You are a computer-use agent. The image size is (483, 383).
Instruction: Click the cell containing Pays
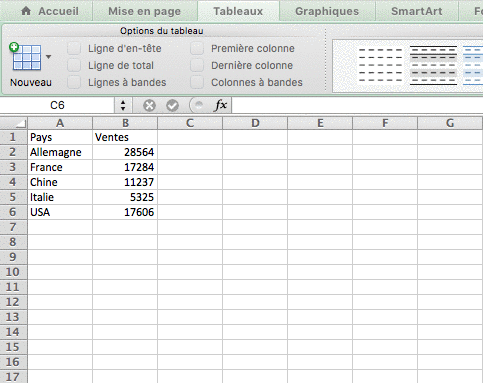tap(60, 137)
